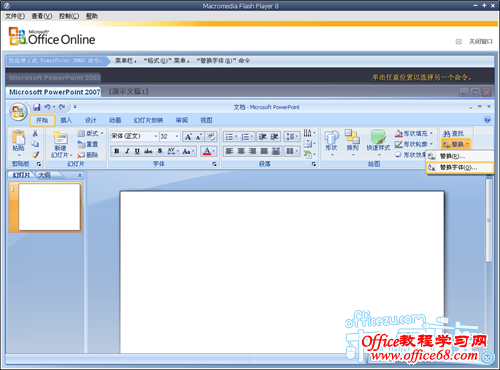The image size is (500, 370).
Task: Switch to Design (设计) ribbon tab
Action: coord(90,120)
